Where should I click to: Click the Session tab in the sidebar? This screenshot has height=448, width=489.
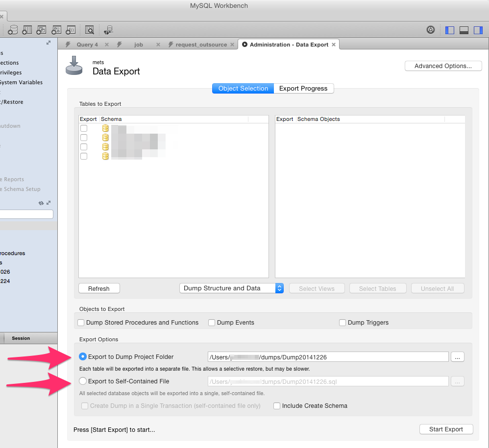click(21, 338)
